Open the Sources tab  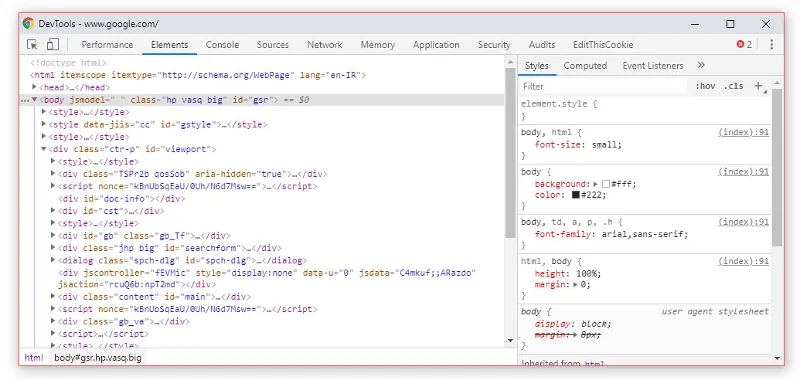point(273,45)
